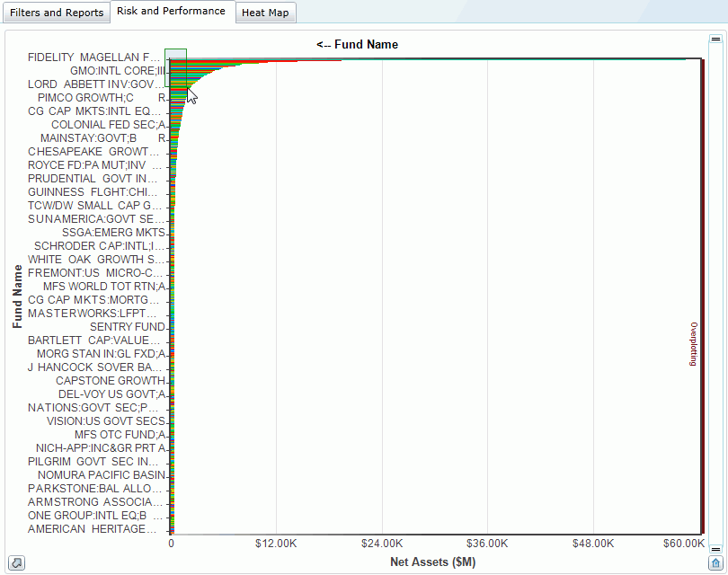Select the ARMSTRONG ASSOCIA fund label
728x575 pixels.
(95, 501)
